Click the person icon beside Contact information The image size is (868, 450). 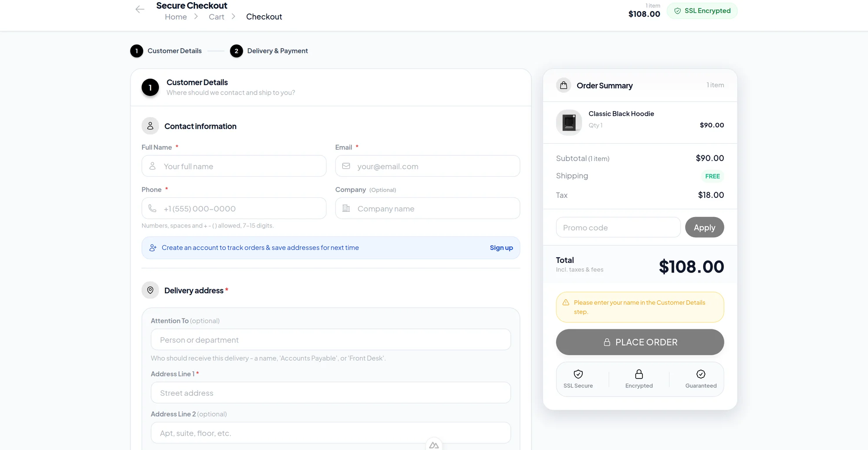coord(150,126)
